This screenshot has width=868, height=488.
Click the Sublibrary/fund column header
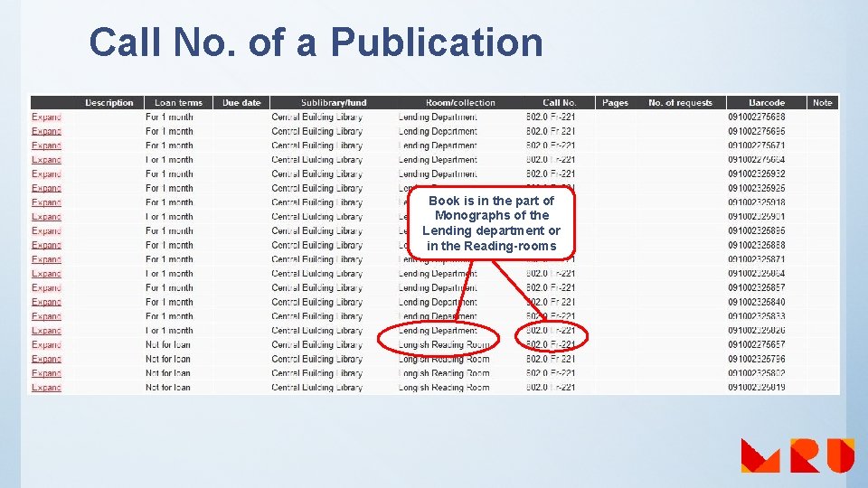coord(334,103)
